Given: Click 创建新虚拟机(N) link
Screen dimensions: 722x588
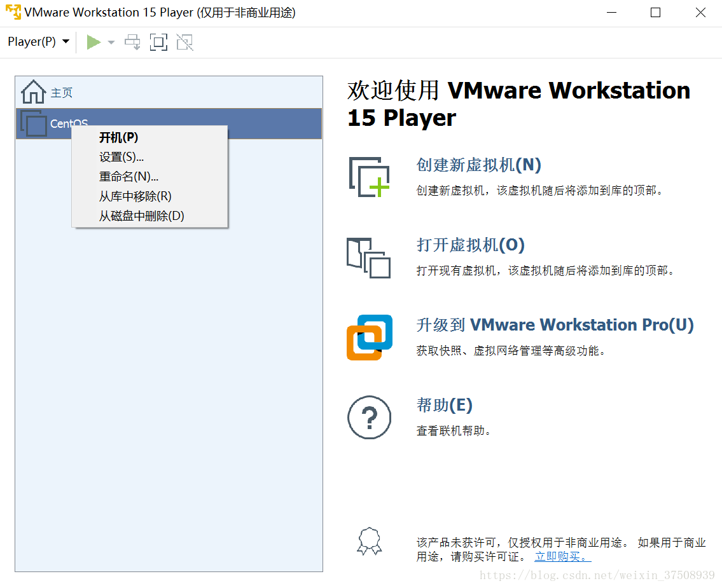Looking at the screenshot, I should [x=479, y=165].
